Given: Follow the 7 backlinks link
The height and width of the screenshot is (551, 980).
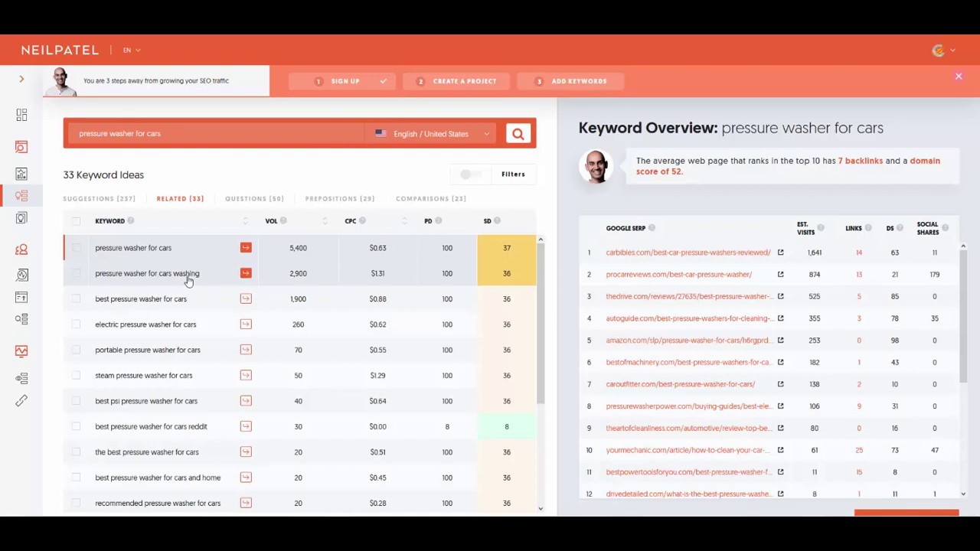Looking at the screenshot, I should [860, 161].
